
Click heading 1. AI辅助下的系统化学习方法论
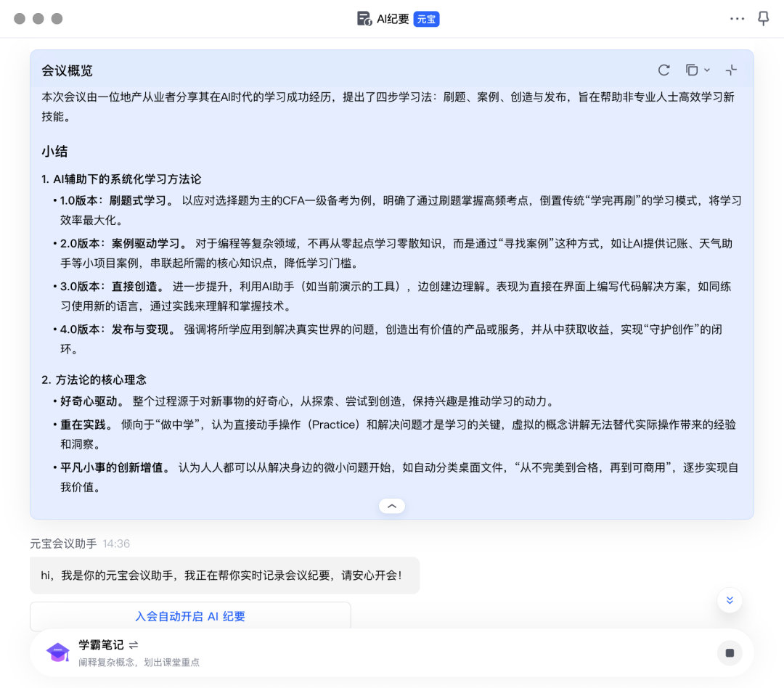(121, 179)
